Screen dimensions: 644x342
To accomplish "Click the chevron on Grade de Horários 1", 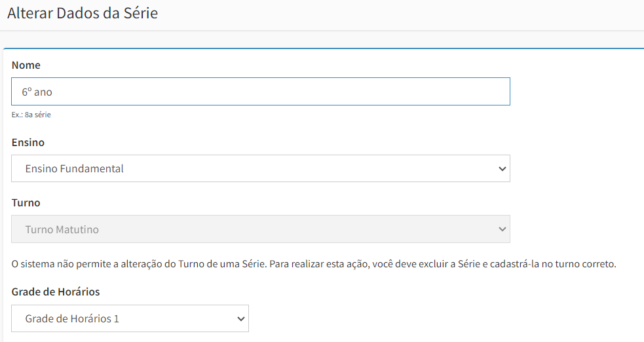I will click(240, 318).
